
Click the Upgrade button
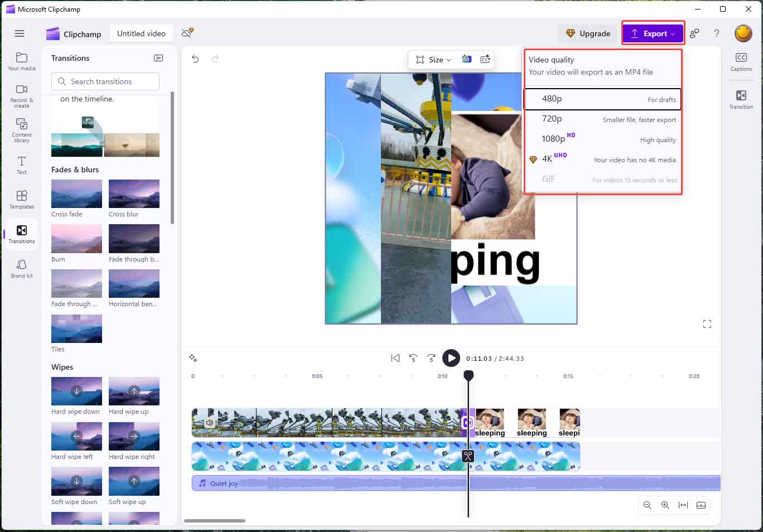(x=588, y=33)
